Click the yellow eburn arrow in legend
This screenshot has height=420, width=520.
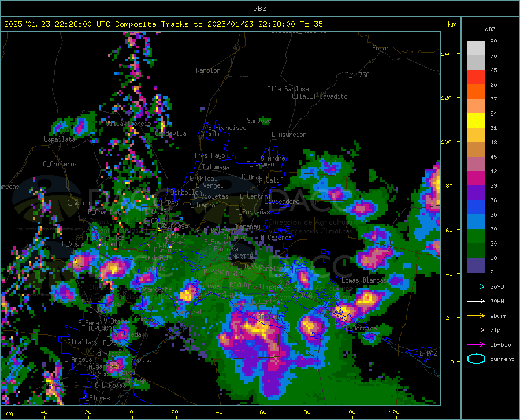click(476, 315)
